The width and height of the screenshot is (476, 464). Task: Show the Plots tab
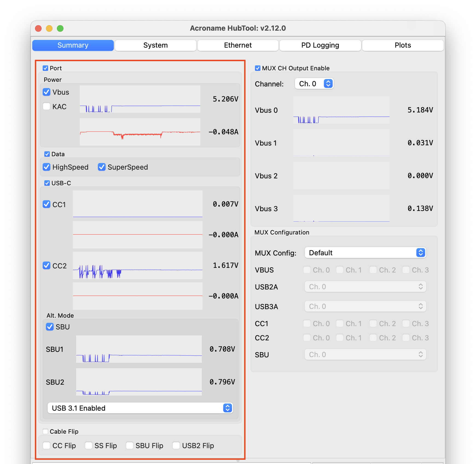tap(403, 45)
